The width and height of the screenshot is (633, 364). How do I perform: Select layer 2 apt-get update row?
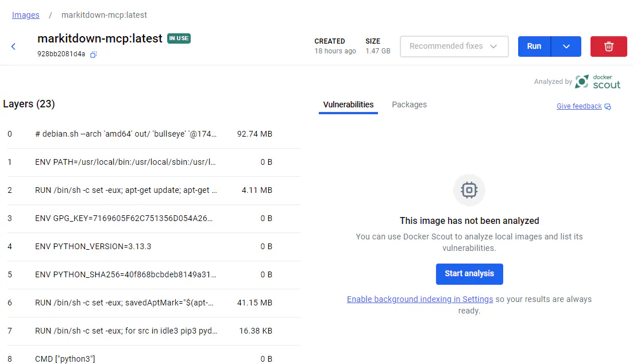pos(153,191)
